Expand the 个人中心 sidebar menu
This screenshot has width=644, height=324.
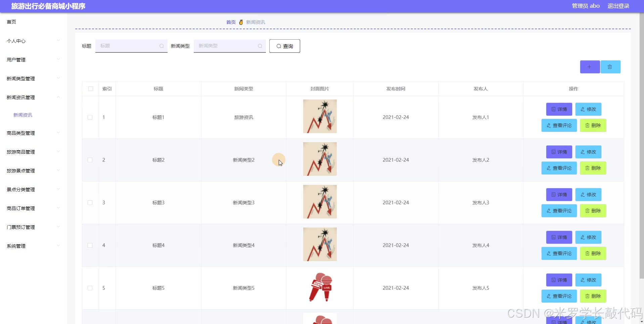tap(34, 41)
